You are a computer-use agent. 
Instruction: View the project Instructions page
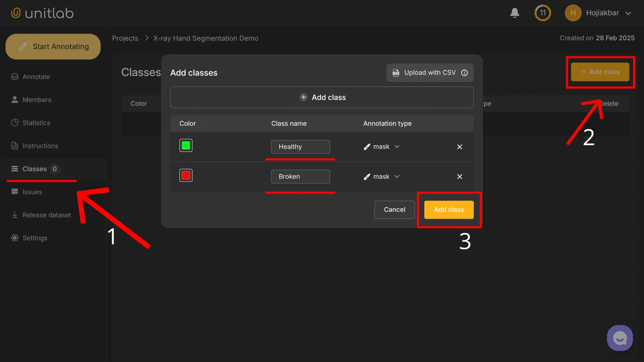click(x=40, y=146)
